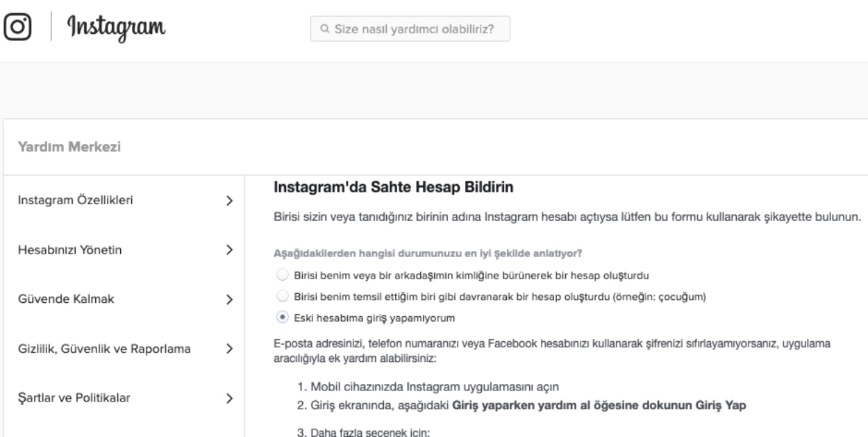Open Instagram Özellikleri menu item
The width and height of the screenshot is (868, 437).
point(76,201)
